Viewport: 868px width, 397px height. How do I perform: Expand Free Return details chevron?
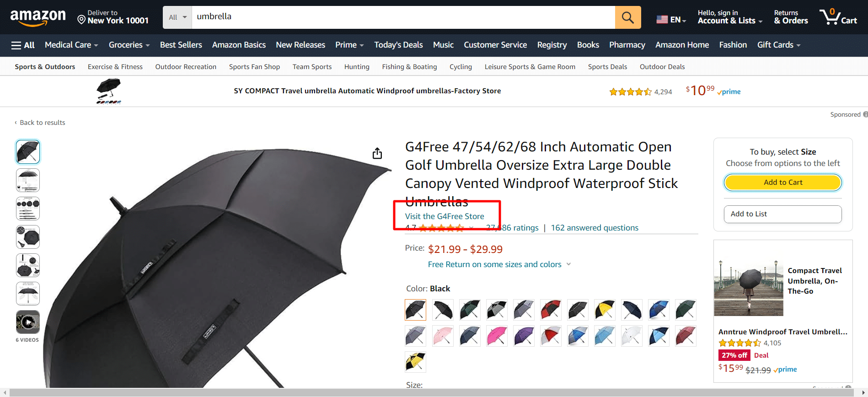(x=568, y=264)
